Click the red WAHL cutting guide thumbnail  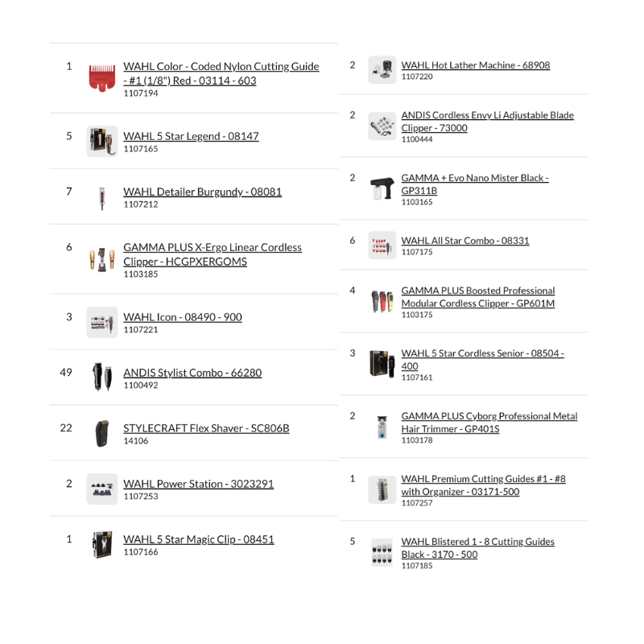tap(102, 78)
